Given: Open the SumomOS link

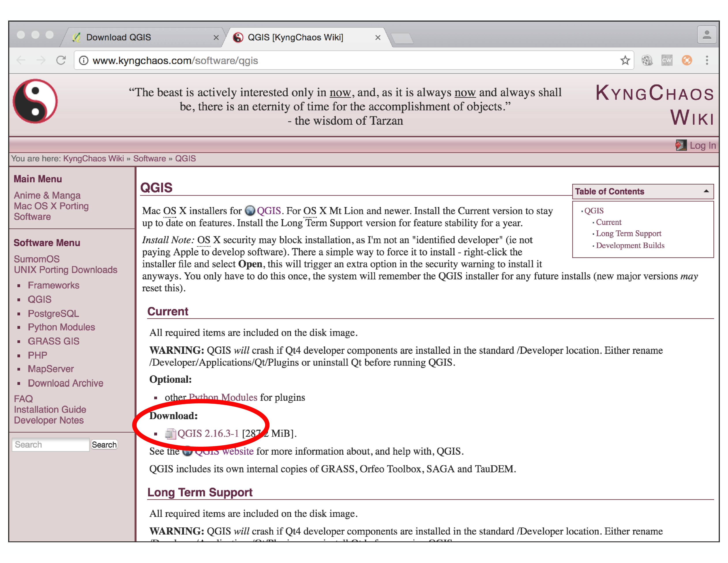Looking at the screenshot, I should 37,259.
